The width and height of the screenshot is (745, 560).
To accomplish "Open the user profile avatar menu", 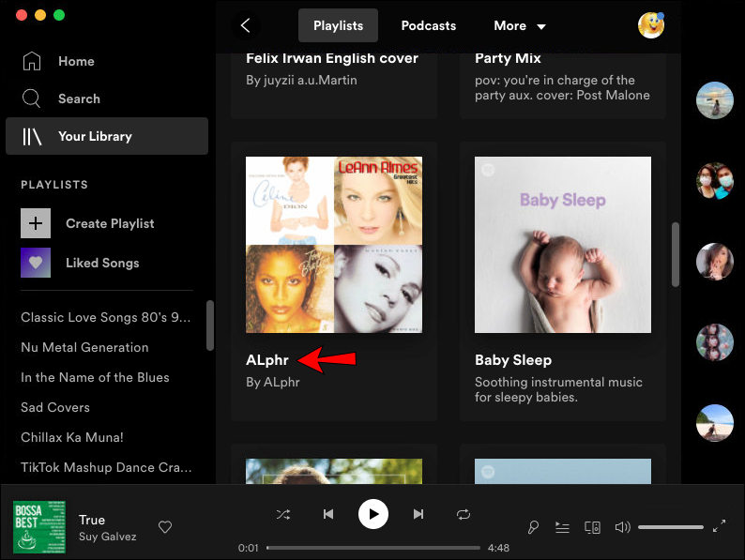I will click(651, 25).
